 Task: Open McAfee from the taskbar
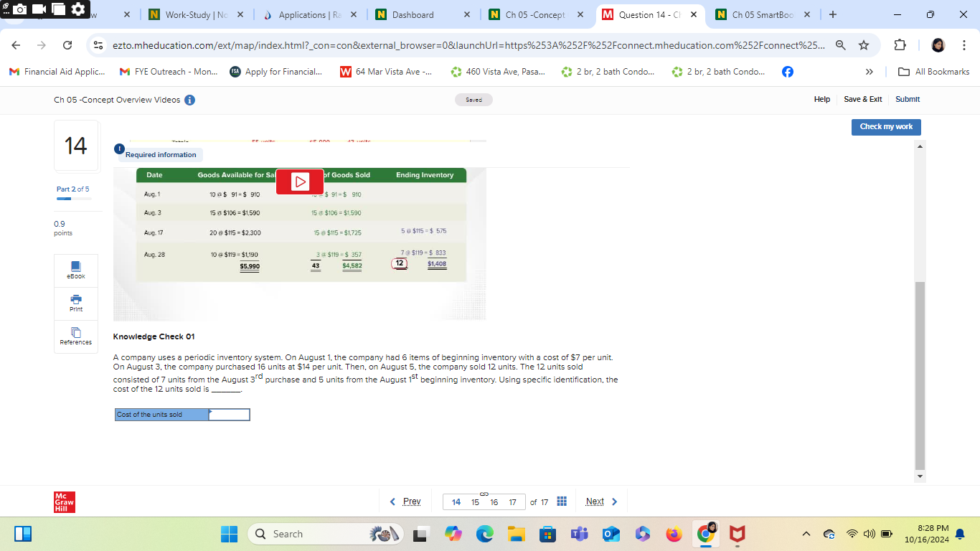(x=737, y=534)
